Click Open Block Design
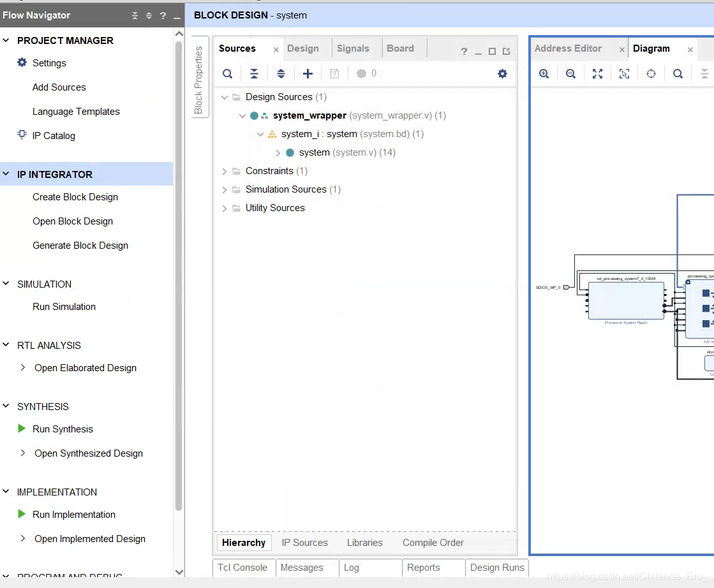The width and height of the screenshot is (714, 588). 73,221
